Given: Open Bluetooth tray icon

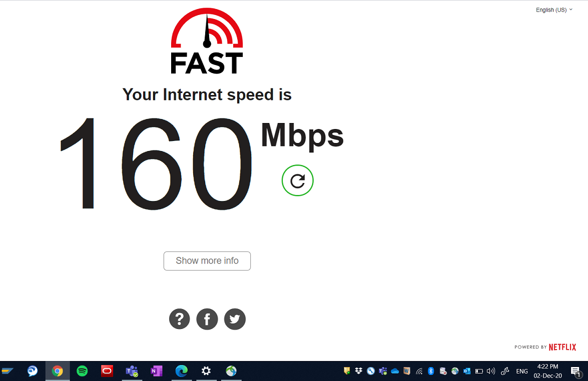Looking at the screenshot, I should coord(431,371).
